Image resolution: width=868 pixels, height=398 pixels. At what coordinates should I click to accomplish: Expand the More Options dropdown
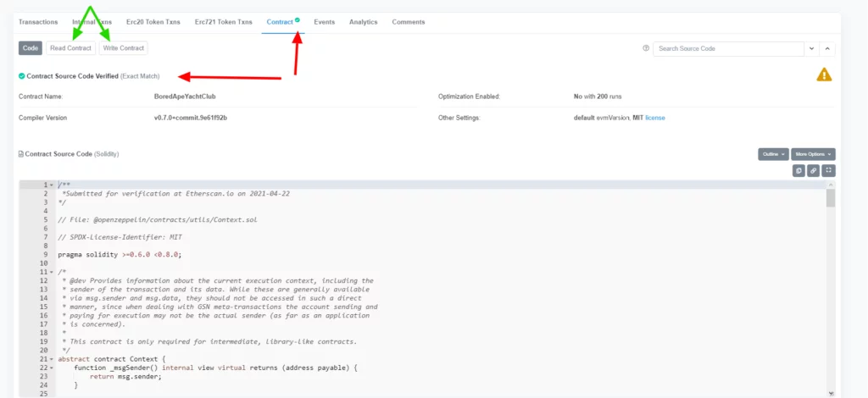pos(813,154)
